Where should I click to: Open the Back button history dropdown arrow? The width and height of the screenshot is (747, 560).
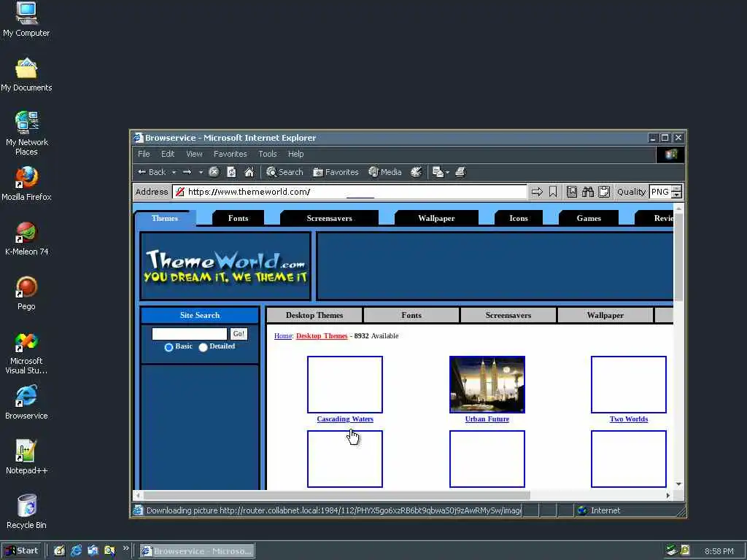[x=174, y=172]
